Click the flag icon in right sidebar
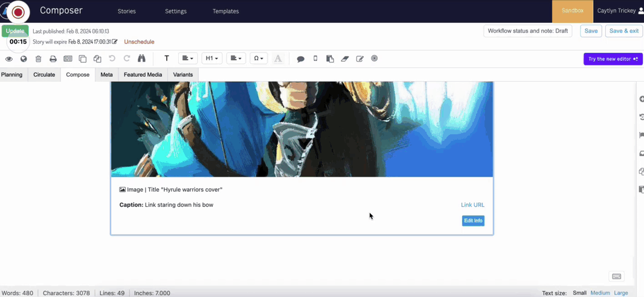Viewport: 644px width, 297px height. coord(642,135)
